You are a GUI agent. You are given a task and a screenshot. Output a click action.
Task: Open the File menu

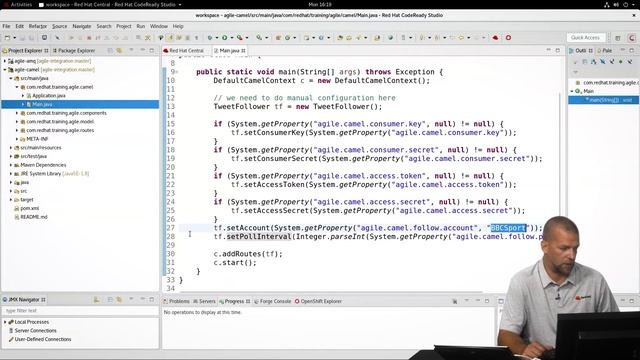point(7,26)
